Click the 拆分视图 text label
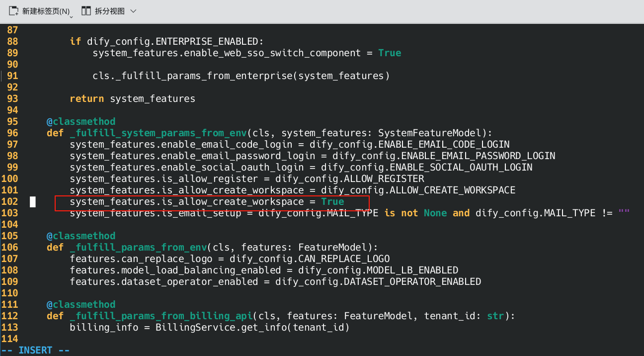Image resolution: width=644 pixels, height=356 pixels. (110, 11)
